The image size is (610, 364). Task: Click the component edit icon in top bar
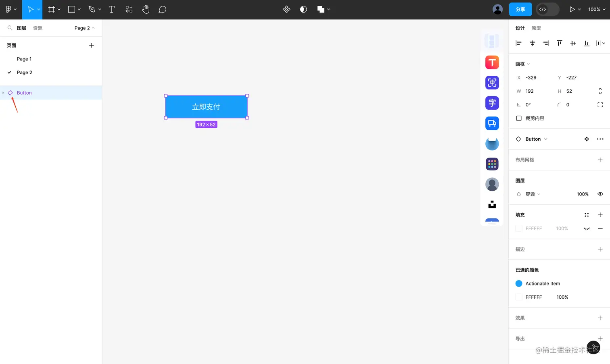(286, 9)
